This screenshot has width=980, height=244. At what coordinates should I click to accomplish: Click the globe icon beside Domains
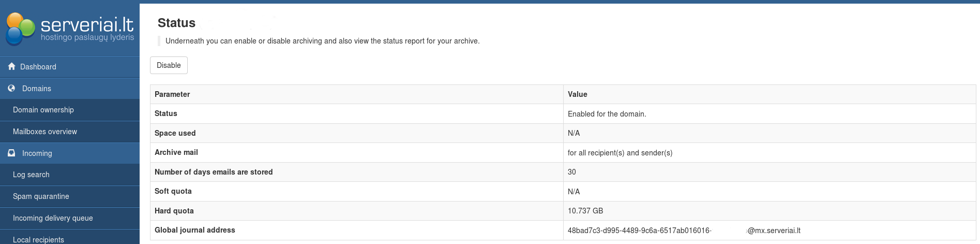[11, 89]
